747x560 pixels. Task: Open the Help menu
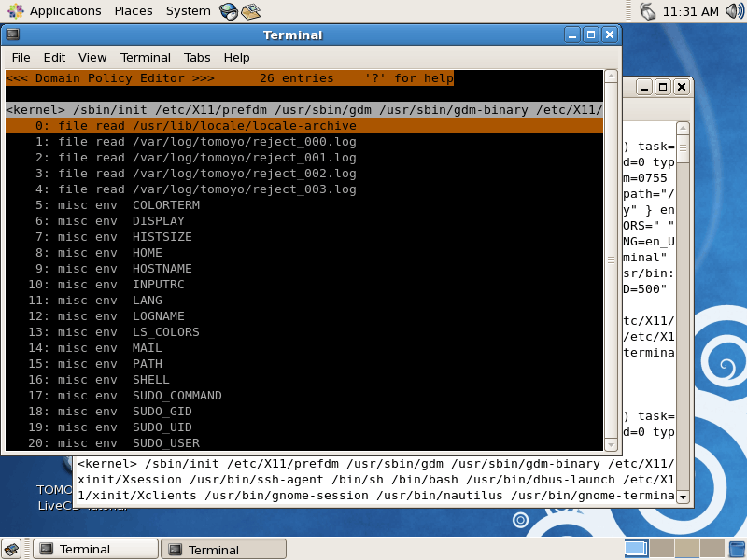coord(237,58)
